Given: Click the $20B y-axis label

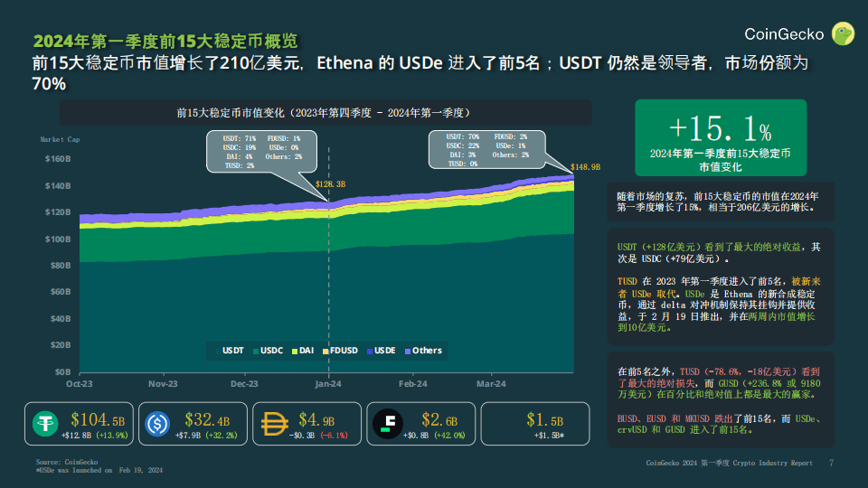Looking at the screenshot, I should coord(61,344).
